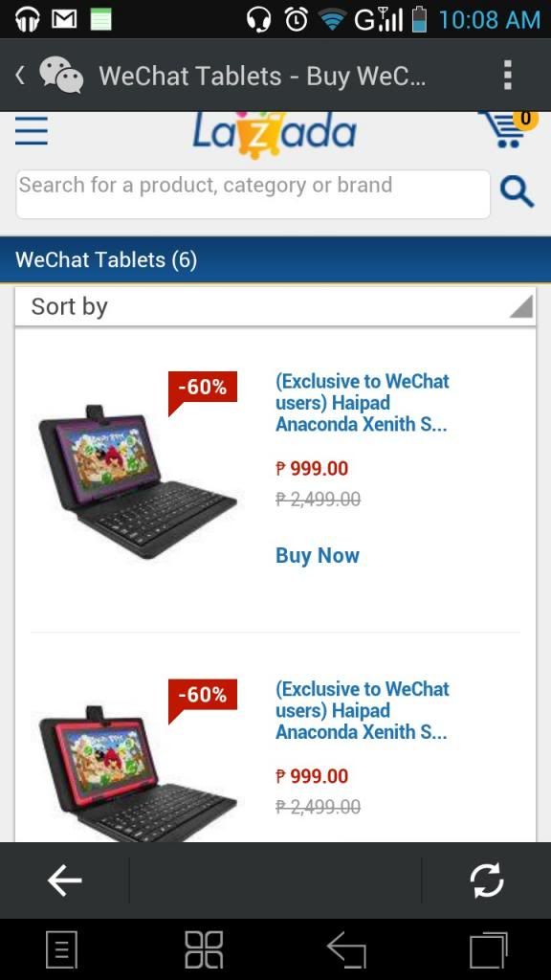Image resolution: width=551 pixels, height=980 pixels.
Task: Tap Buy Now for first tablet
Action: pyautogui.click(x=318, y=555)
